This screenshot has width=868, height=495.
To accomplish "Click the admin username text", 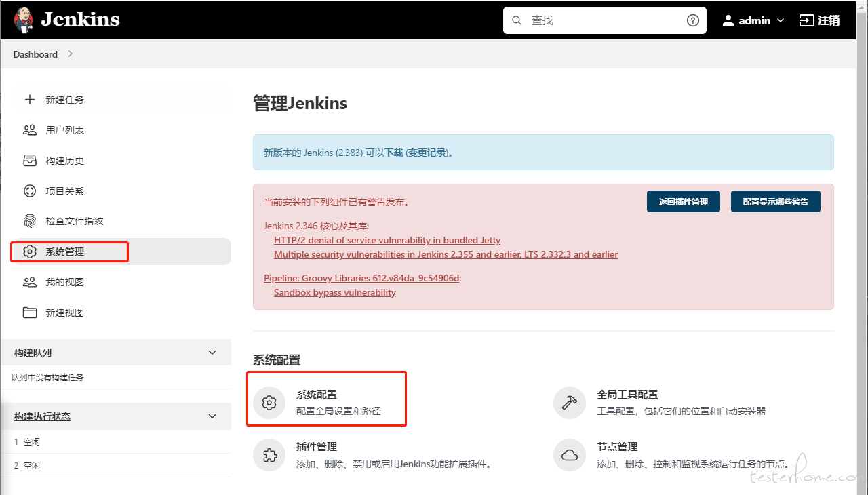I will (755, 20).
